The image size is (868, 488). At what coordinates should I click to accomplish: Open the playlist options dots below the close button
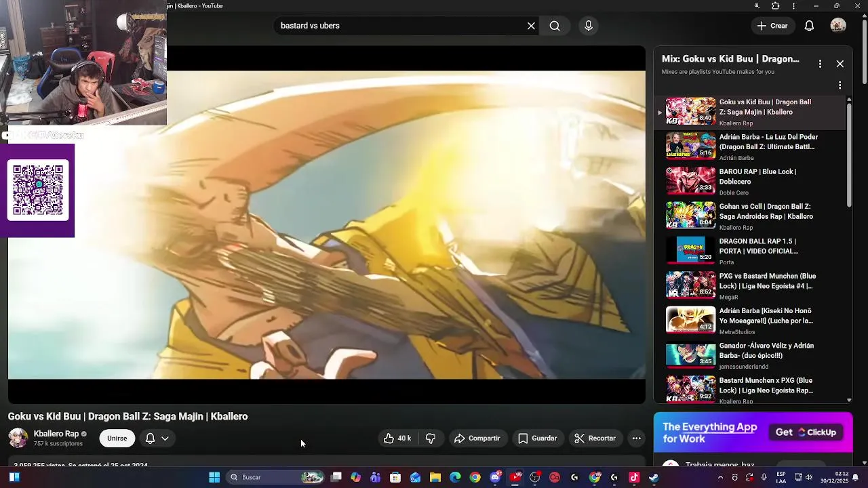(x=840, y=85)
